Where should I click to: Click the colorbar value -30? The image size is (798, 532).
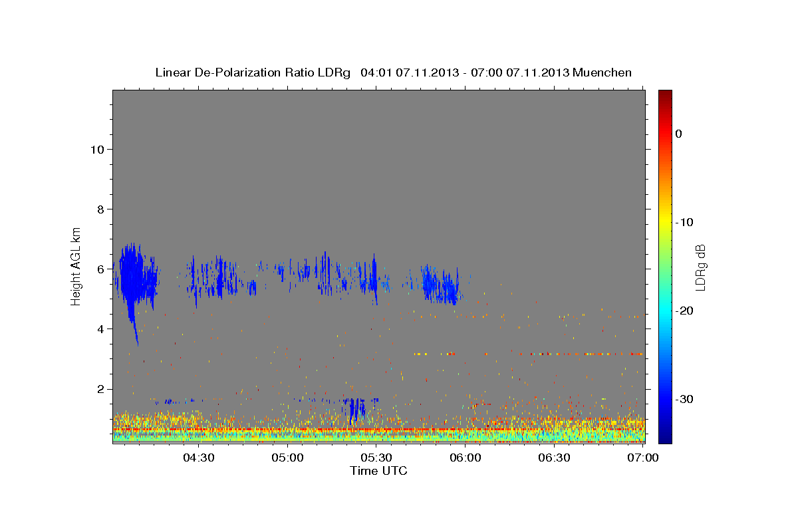[684, 399]
